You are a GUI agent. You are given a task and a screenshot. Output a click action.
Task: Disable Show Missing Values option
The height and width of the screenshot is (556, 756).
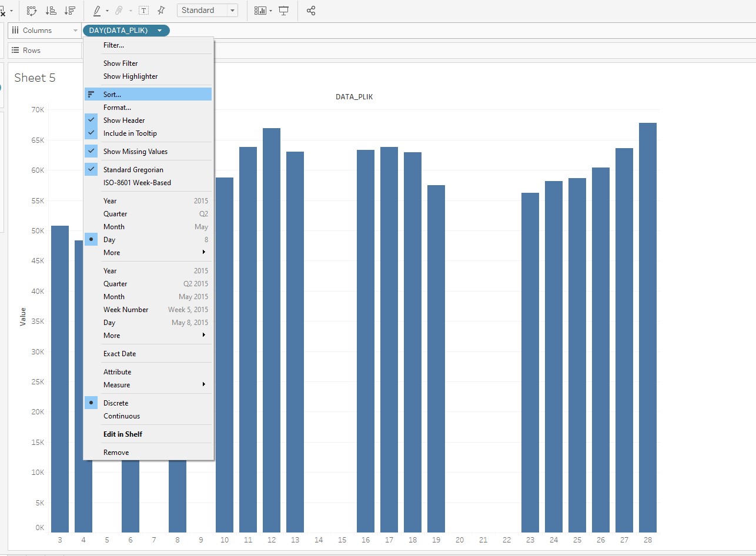pyautogui.click(x=135, y=152)
